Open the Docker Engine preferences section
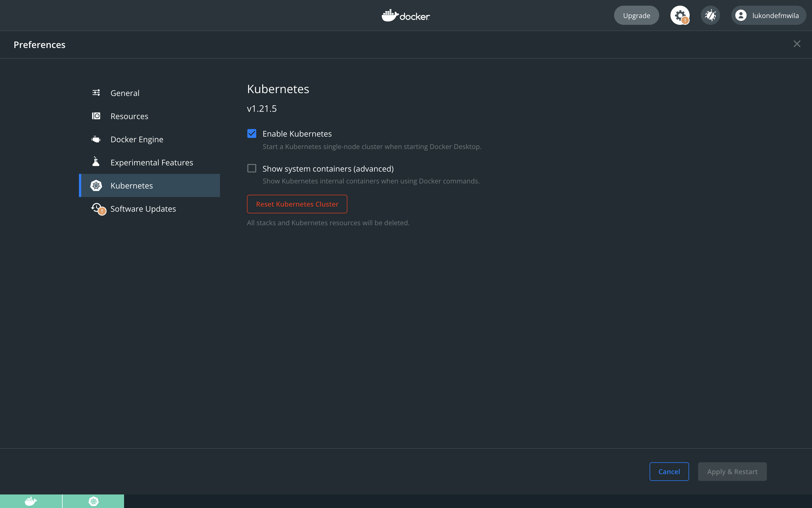Viewport: 812px width, 508px height. pos(149,139)
